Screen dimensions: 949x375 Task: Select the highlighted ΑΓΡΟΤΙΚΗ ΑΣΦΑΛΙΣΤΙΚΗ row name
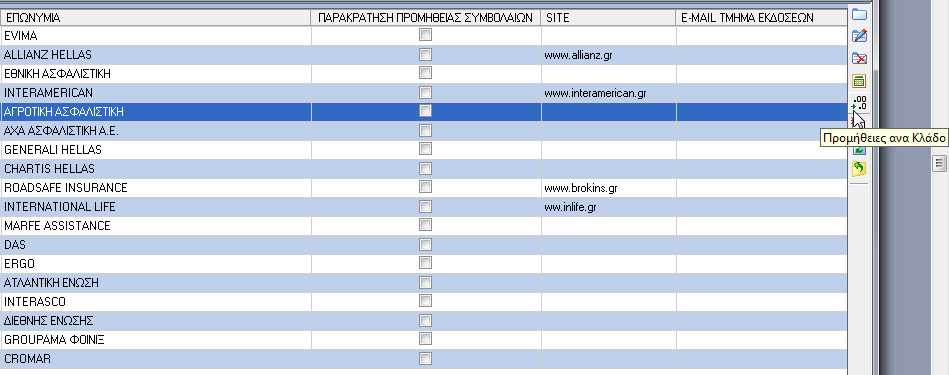tap(64, 112)
